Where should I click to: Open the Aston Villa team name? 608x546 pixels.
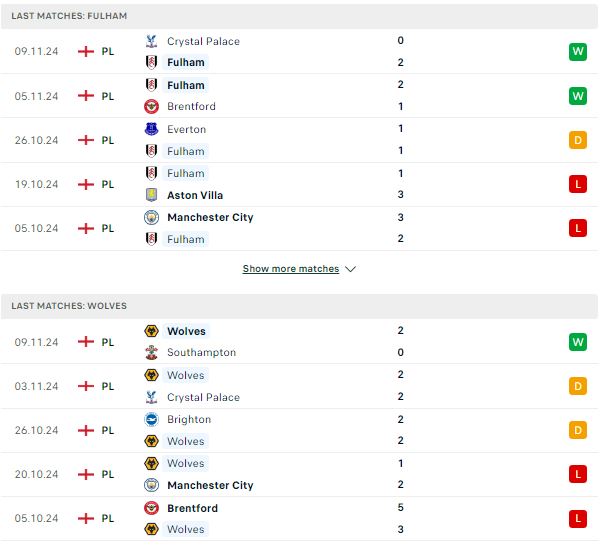point(195,195)
